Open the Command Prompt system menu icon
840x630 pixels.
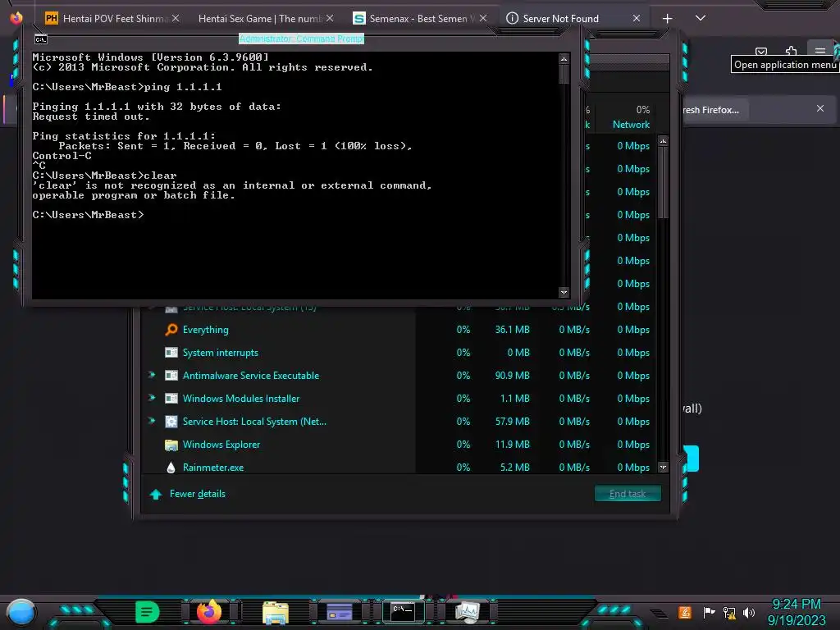click(x=41, y=39)
